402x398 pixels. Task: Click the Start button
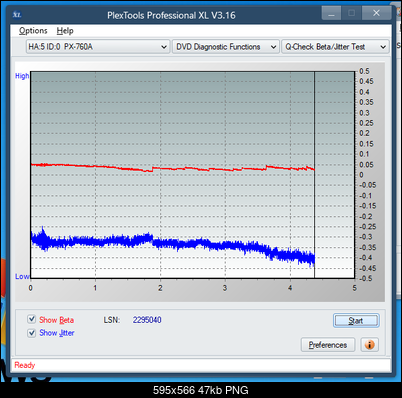point(356,321)
